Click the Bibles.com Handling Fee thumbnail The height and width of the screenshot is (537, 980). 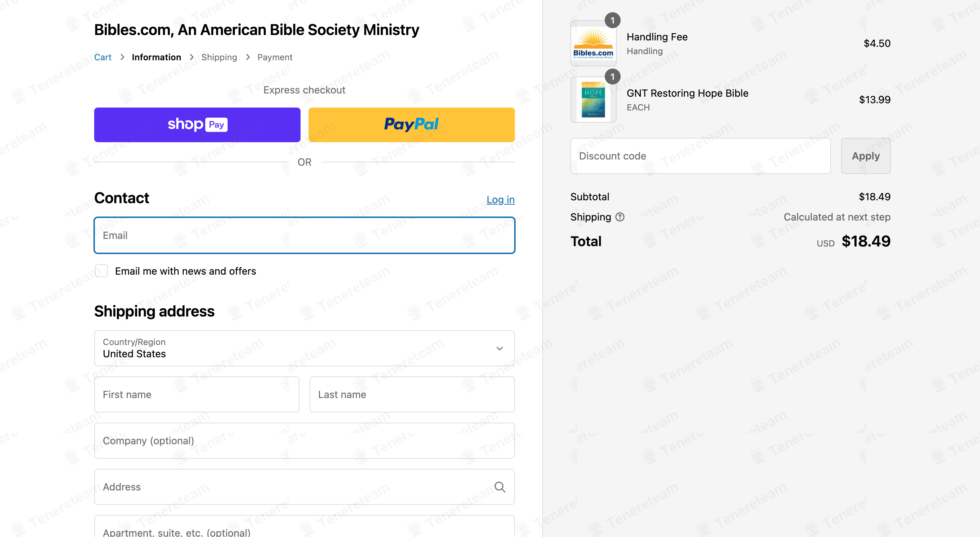point(593,43)
